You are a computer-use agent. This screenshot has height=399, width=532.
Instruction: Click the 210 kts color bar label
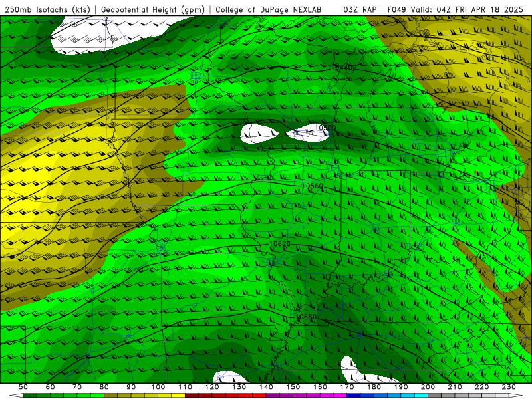(455, 387)
